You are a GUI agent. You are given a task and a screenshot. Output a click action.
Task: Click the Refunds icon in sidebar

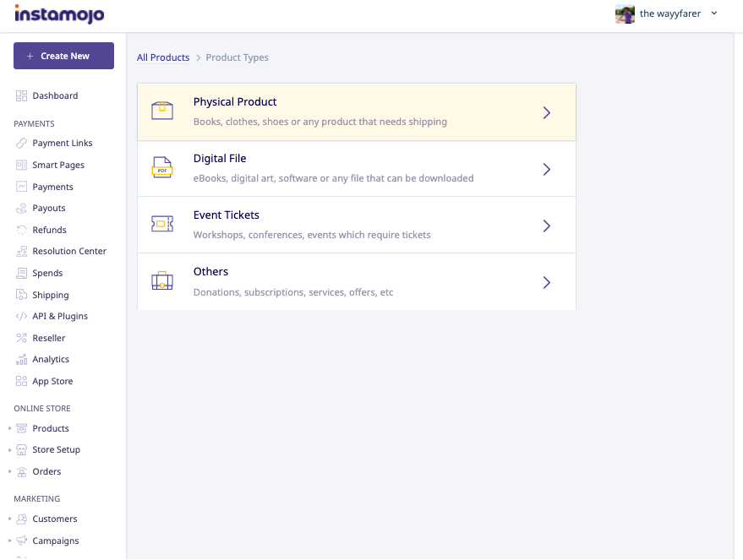(21, 230)
